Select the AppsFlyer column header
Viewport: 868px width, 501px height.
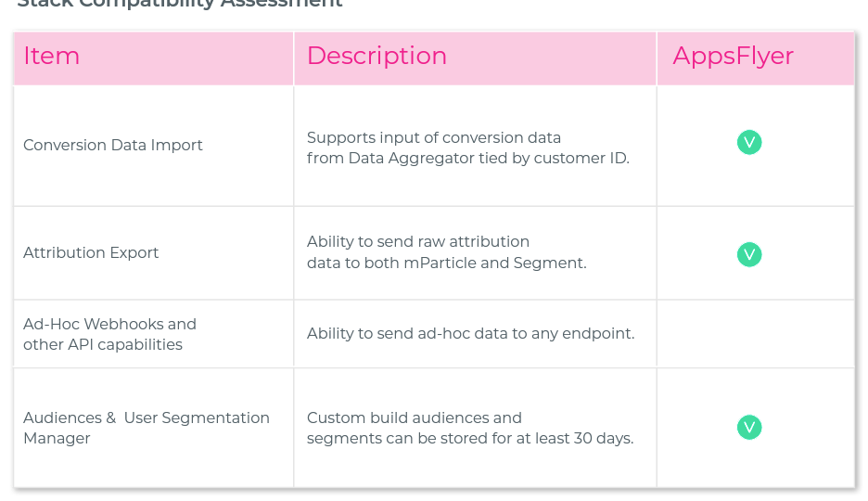(x=756, y=58)
